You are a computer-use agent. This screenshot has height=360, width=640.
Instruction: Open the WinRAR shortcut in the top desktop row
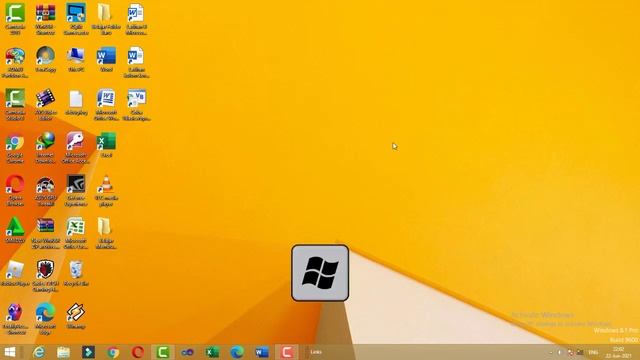(x=45, y=18)
